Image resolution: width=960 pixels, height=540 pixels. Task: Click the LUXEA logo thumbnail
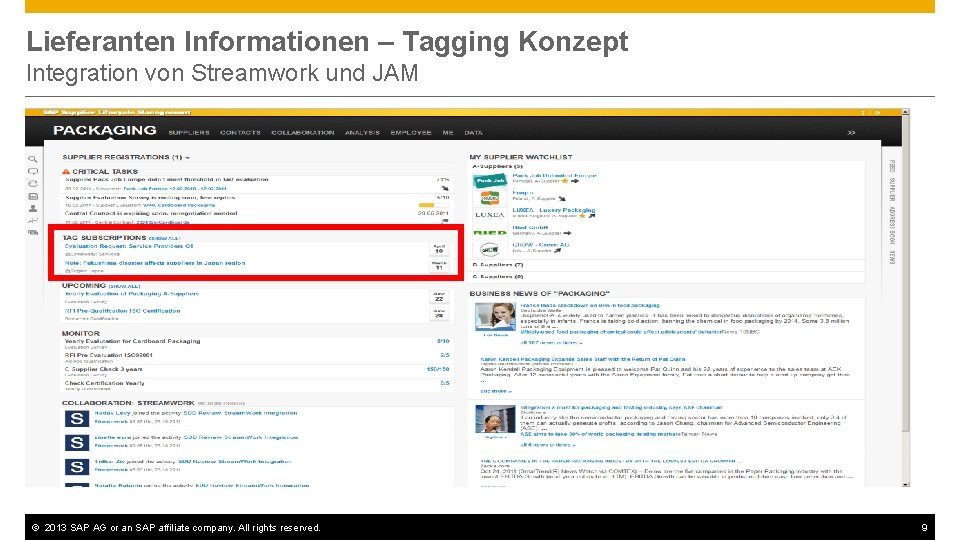click(490, 215)
